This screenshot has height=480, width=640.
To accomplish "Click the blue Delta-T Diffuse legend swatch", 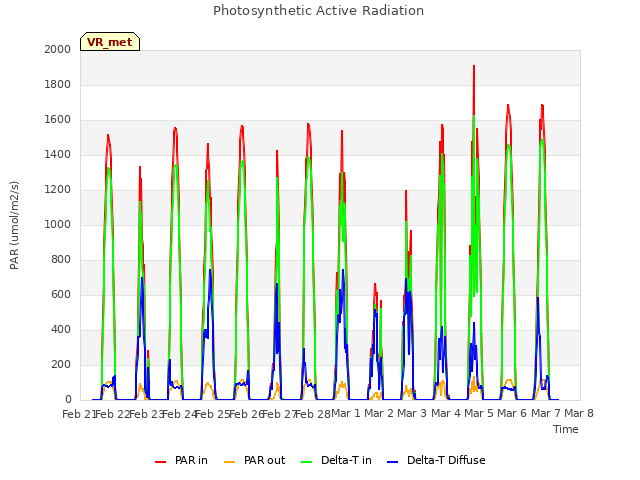I will click(392, 462).
